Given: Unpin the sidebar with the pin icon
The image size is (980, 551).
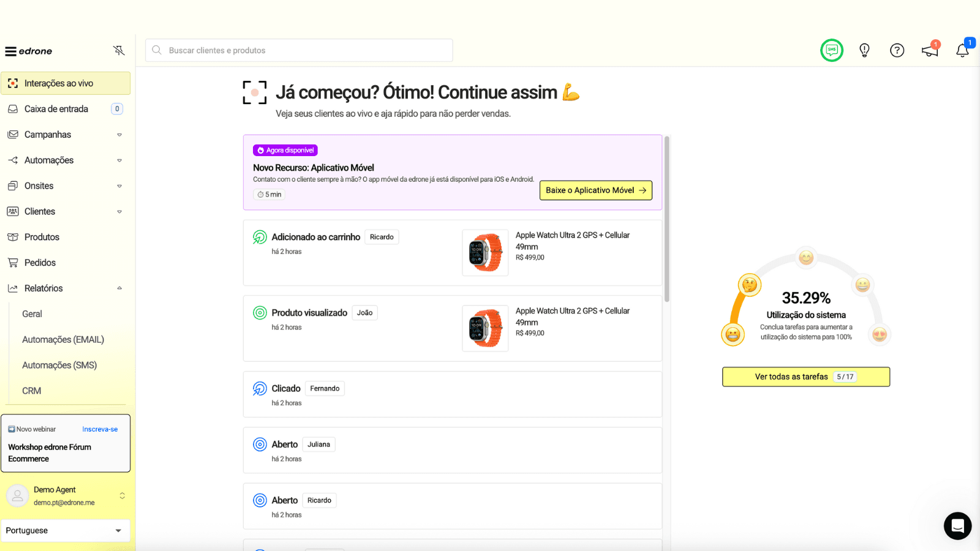Looking at the screenshot, I should pyautogui.click(x=119, y=50).
